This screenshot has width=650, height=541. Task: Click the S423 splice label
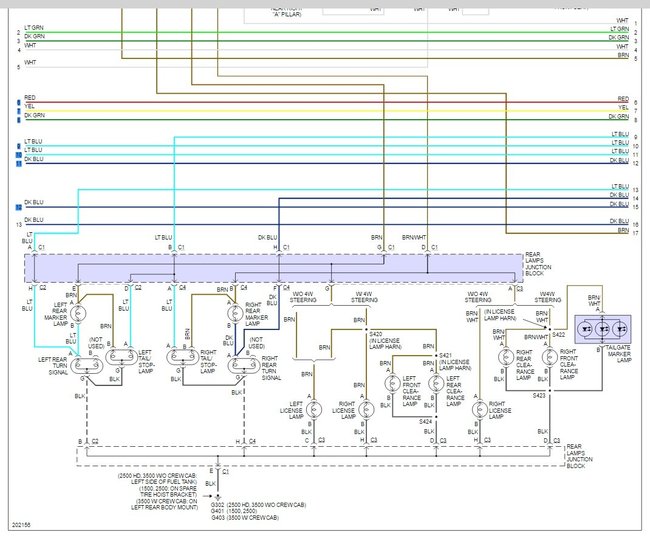[539, 396]
